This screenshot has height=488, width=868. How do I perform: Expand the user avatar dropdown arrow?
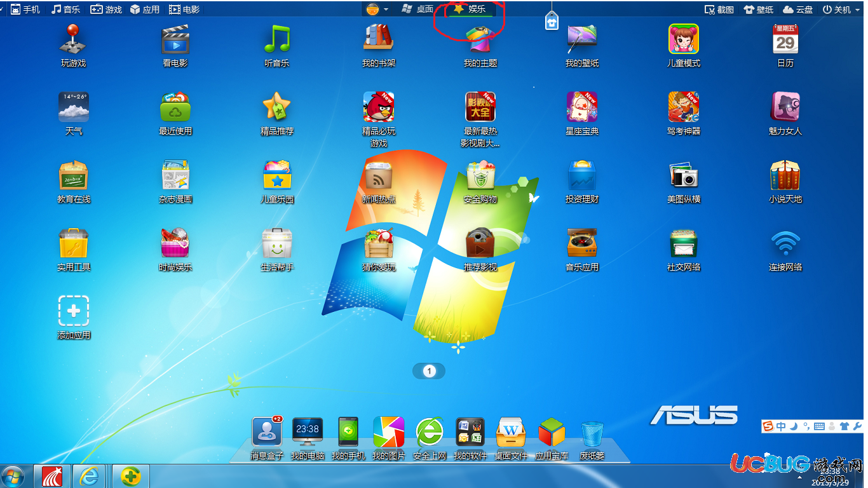click(x=386, y=10)
